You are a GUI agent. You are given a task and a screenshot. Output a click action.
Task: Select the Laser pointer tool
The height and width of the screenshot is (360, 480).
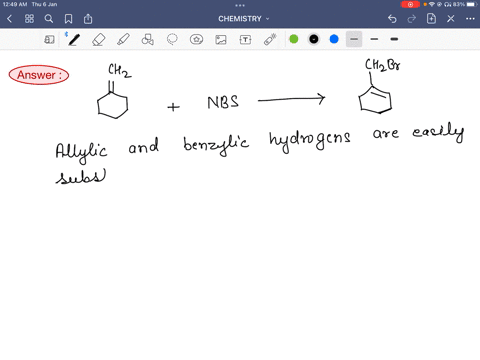click(x=270, y=39)
